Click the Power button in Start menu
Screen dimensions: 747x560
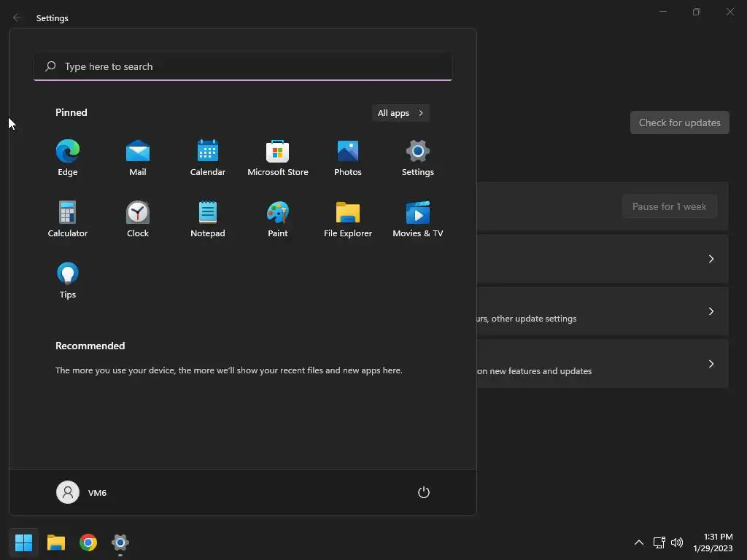tap(424, 492)
